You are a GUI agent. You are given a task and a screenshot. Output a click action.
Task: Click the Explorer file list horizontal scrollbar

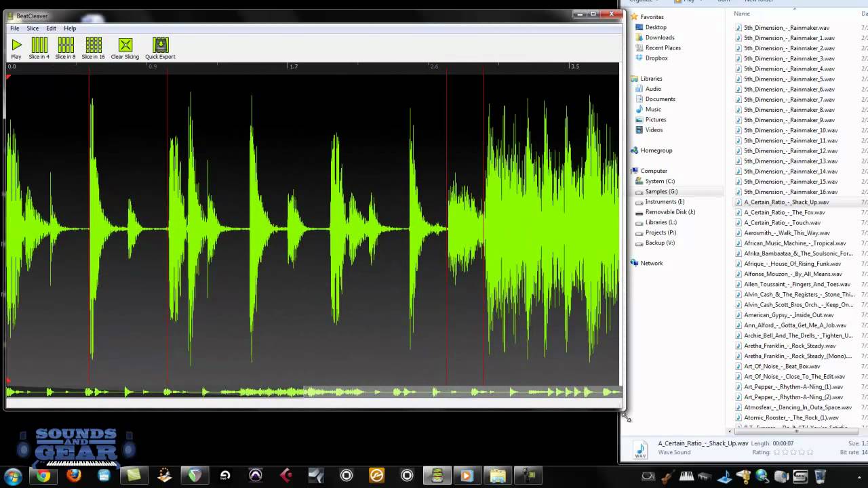point(797,431)
